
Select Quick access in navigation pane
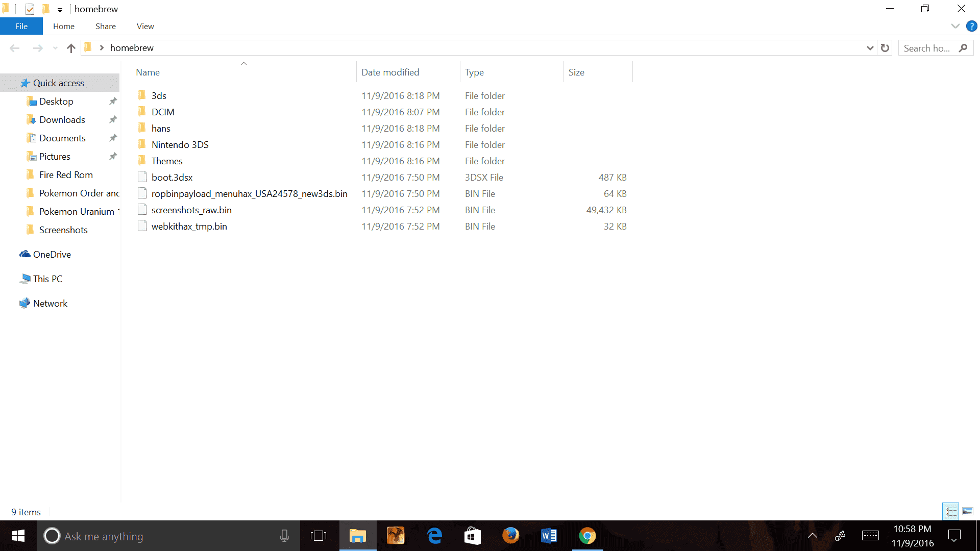(59, 83)
